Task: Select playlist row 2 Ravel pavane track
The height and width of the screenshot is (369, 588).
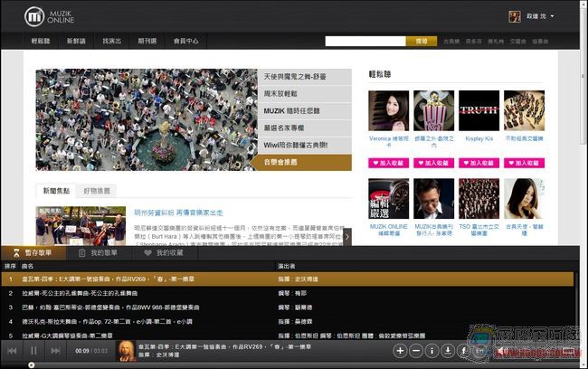Action: click(x=288, y=293)
